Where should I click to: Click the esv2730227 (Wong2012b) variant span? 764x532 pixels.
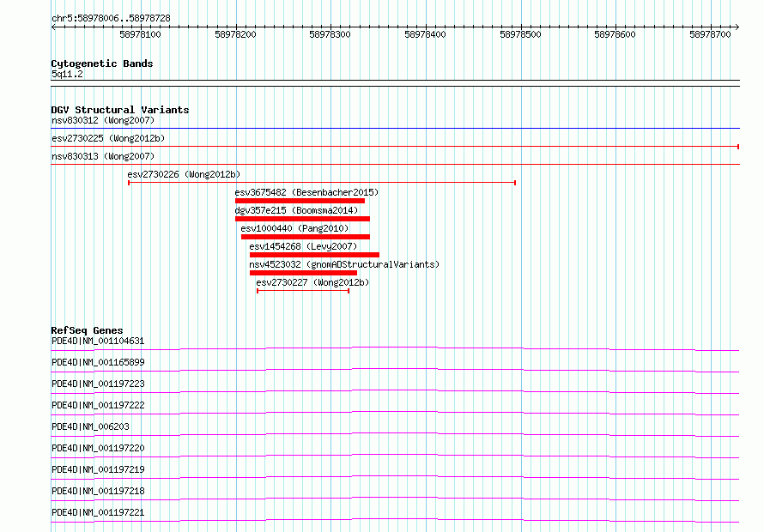[303, 291]
